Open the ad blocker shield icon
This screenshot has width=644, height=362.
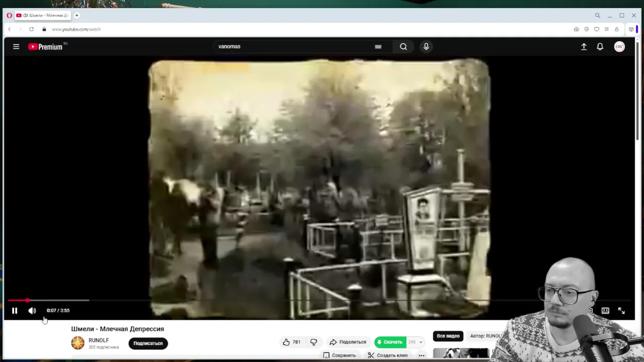tap(586, 29)
